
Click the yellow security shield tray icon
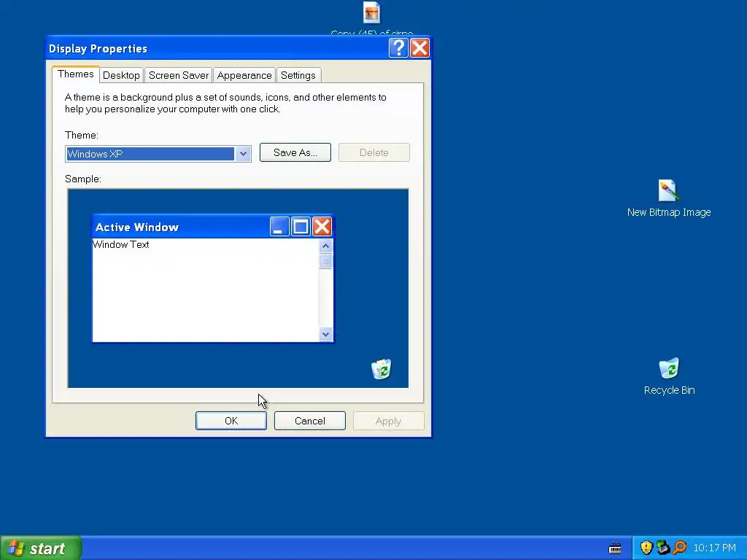646,548
